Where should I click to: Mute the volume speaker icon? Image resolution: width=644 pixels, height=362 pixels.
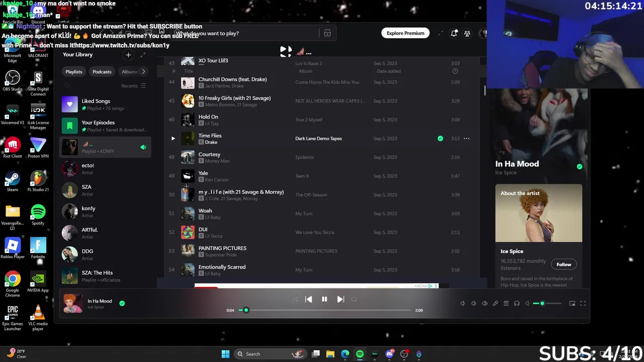click(527, 303)
